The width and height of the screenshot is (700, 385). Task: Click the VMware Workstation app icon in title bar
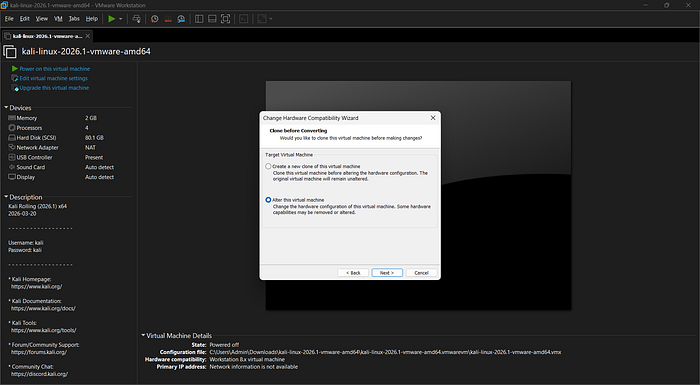tap(4, 5)
